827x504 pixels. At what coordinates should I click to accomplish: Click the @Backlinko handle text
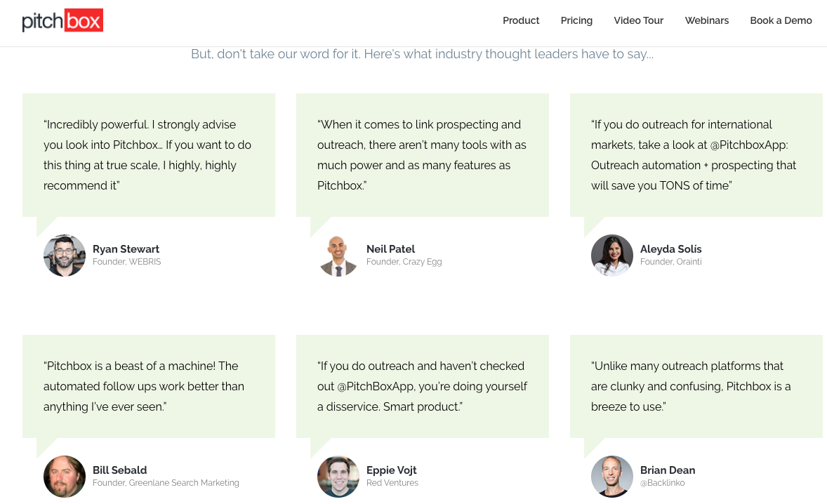663,482
